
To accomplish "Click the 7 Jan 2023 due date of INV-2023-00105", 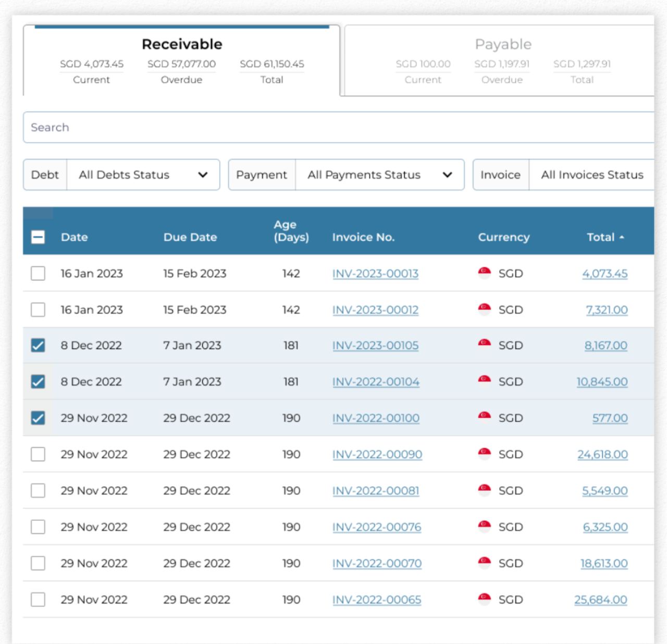I will (x=192, y=345).
